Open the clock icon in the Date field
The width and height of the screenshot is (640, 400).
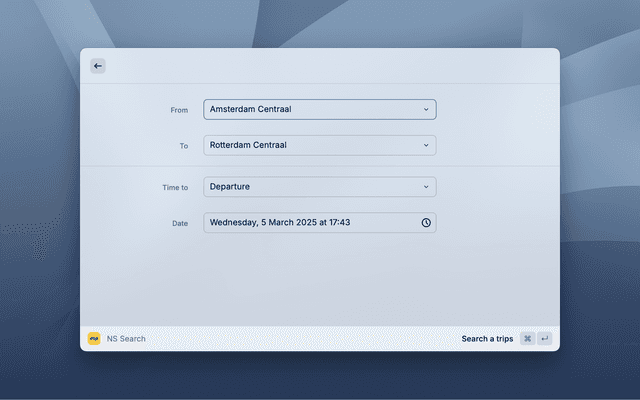(426, 223)
